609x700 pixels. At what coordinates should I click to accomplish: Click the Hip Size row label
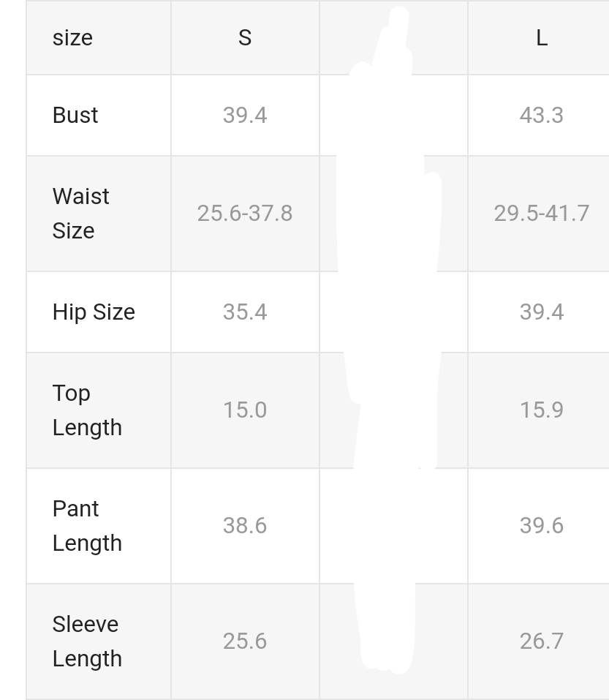coord(94,312)
